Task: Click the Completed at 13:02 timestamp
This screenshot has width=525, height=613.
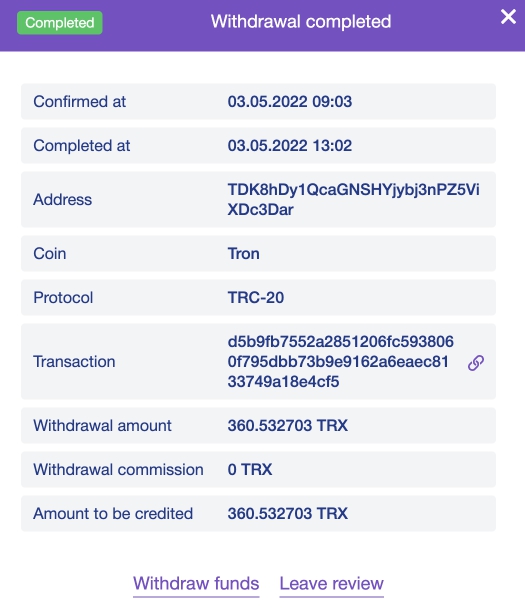Action: pyautogui.click(x=290, y=146)
